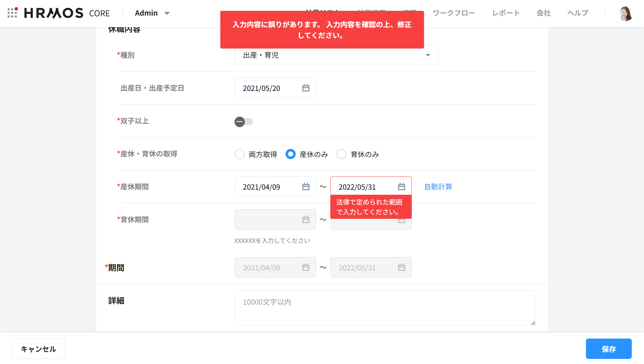This screenshot has height=364, width=644.
Task: Choose the 産休のみ radio button
Action: 291,154
